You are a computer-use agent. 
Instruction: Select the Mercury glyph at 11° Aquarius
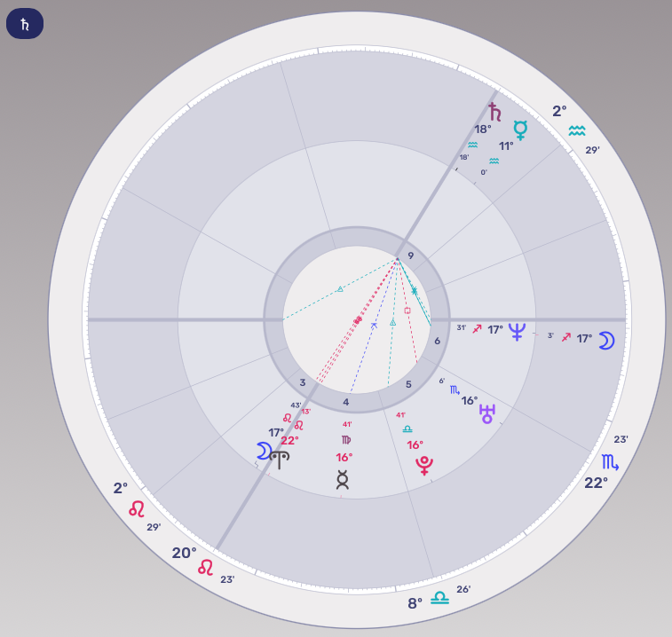pos(520,130)
